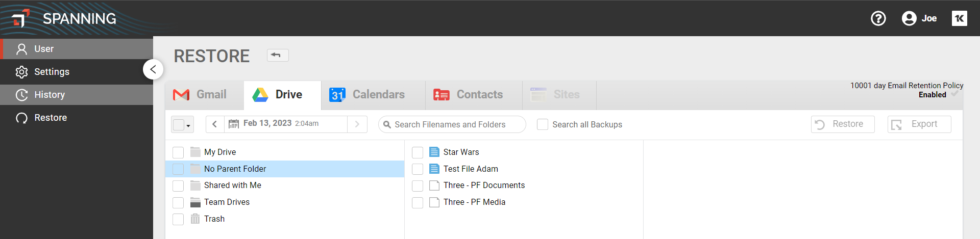980x239 pixels.
Task: Switch to the Gmail tab
Action: coord(200,95)
